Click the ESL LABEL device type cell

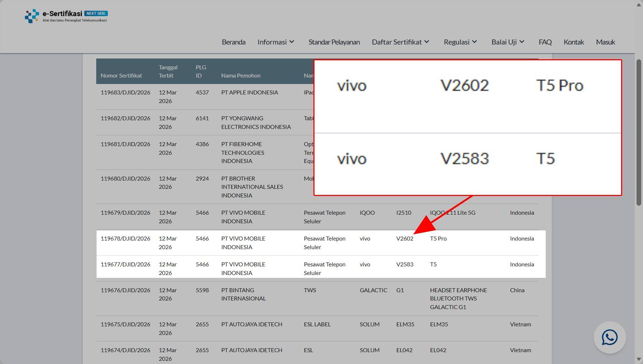coord(317,324)
